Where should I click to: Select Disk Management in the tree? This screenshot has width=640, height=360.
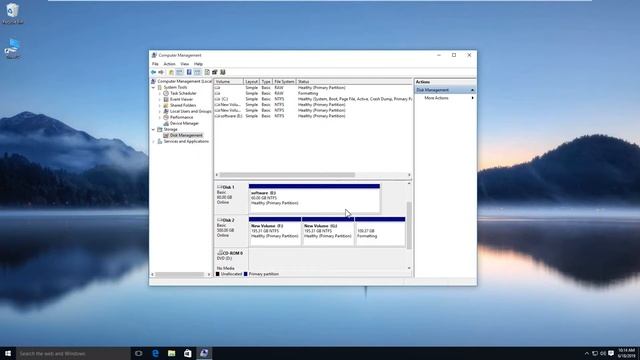(186, 135)
